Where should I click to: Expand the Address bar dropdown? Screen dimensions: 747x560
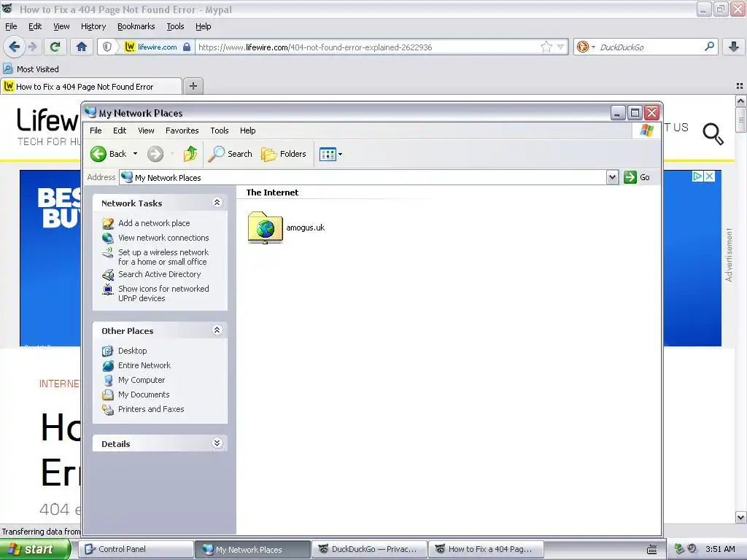point(612,178)
